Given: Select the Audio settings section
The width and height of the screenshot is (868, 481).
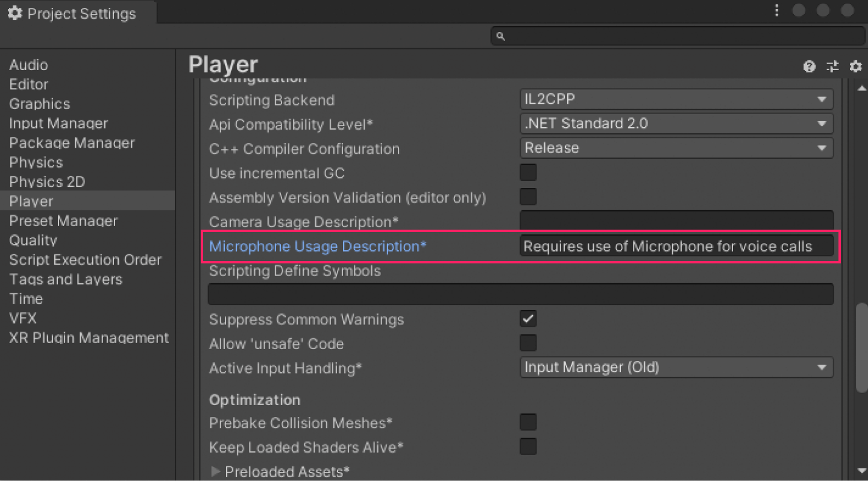Looking at the screenshot, I should point(27,64).
